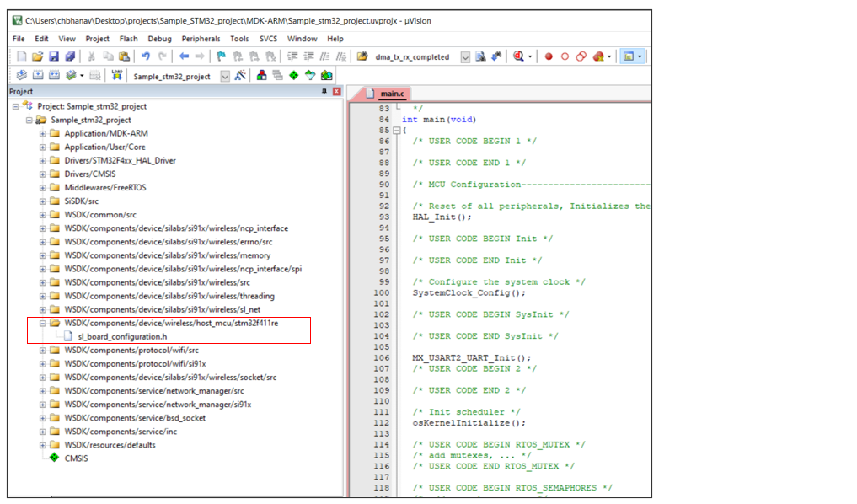Click the Manage Run-Time Environment green diamond icon
The height and width of the screenshot is (504, 857).
[x=293, y=76]
